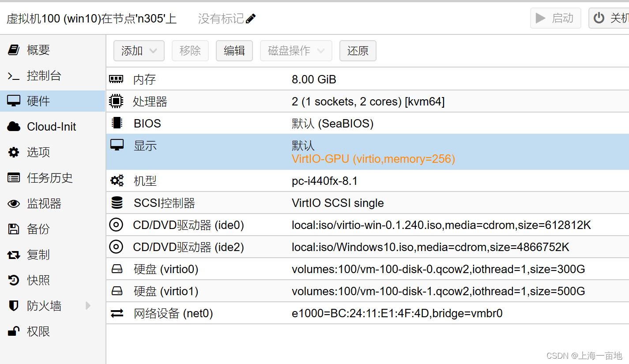Viewport: 629px width, 364px height.
Task: Select the 硬件 tab in sidebar
Action: pos(53,101)
